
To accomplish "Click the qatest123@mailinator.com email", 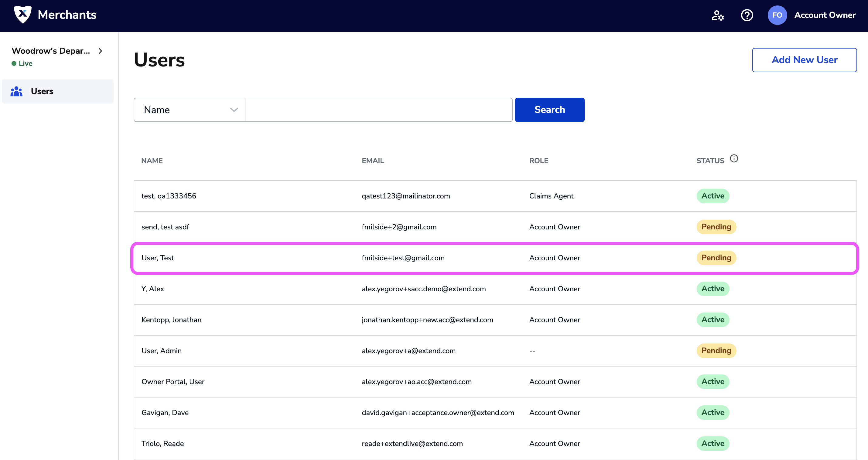I will click(406, 196).
